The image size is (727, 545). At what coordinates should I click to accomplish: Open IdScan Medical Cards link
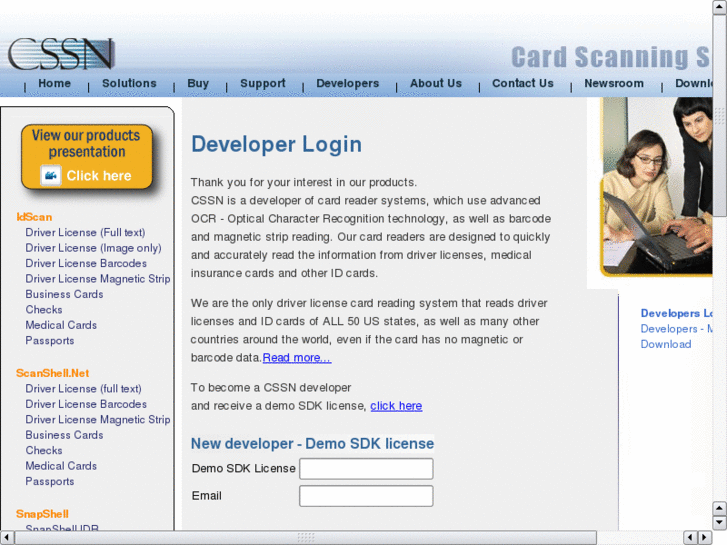click(61, 325)
